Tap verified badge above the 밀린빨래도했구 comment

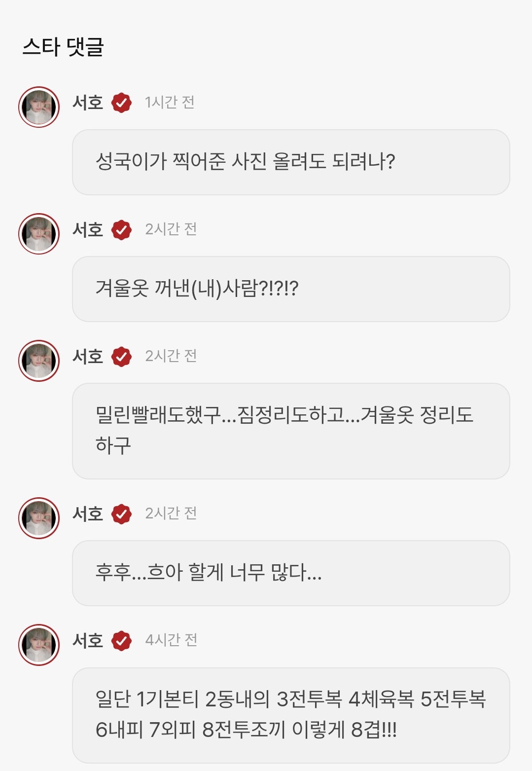tap(121, 356)
